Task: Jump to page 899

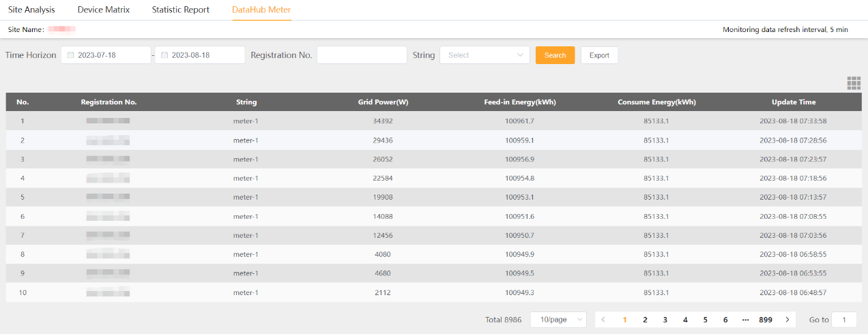Action: [x=766, y=320]
